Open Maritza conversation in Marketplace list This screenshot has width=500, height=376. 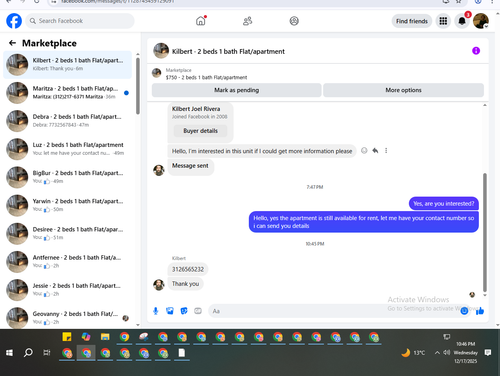[x=68, y=93]
